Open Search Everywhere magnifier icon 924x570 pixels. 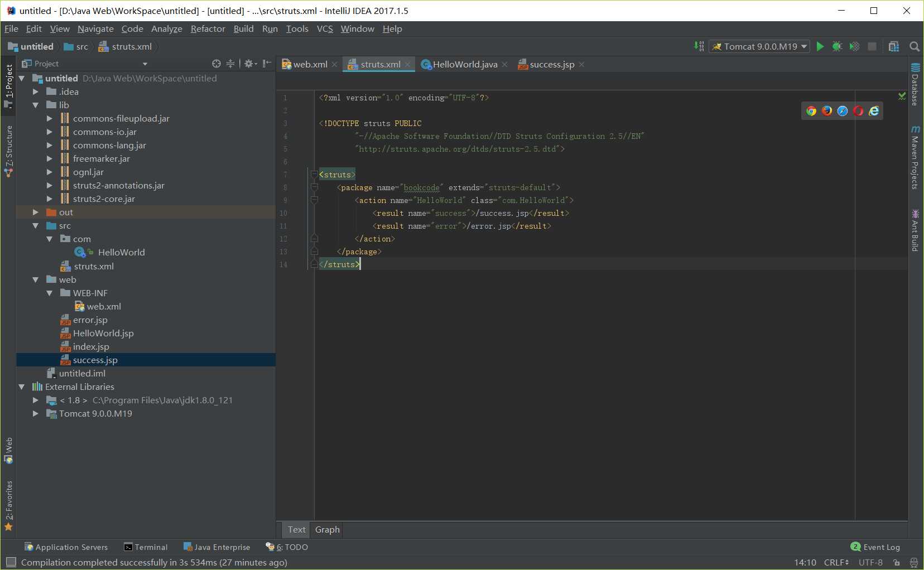coord(914,47)
